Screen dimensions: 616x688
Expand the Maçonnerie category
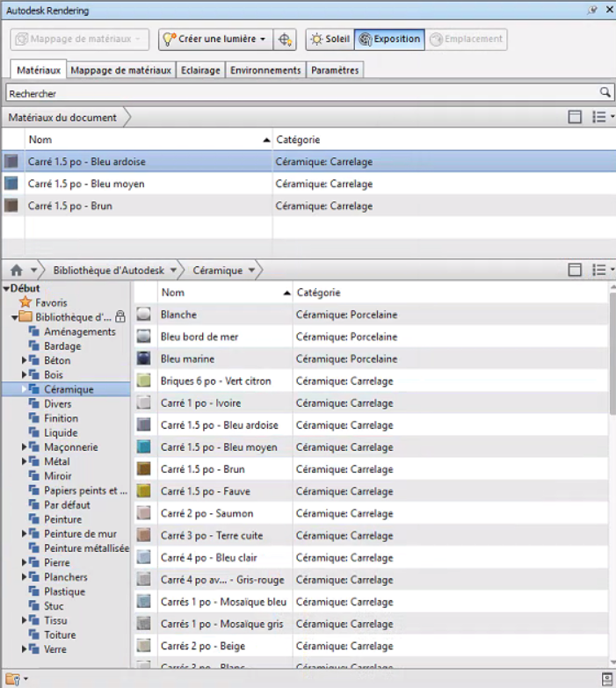click(x=24, y=447)
